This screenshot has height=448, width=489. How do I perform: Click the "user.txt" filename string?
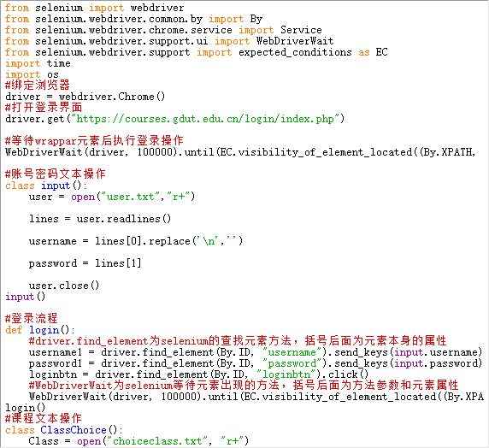coord(130,197)
